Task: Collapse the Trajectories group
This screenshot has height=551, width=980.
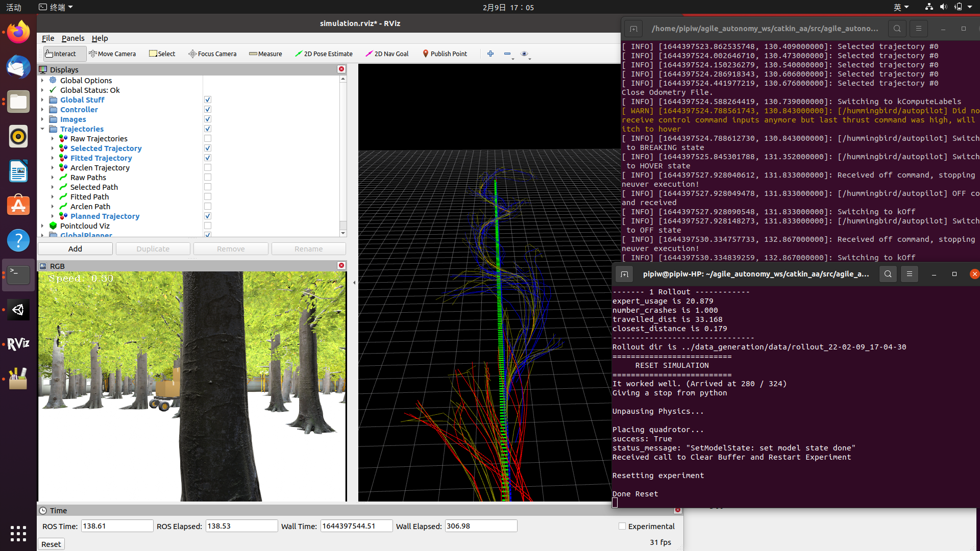Action: 42,129
